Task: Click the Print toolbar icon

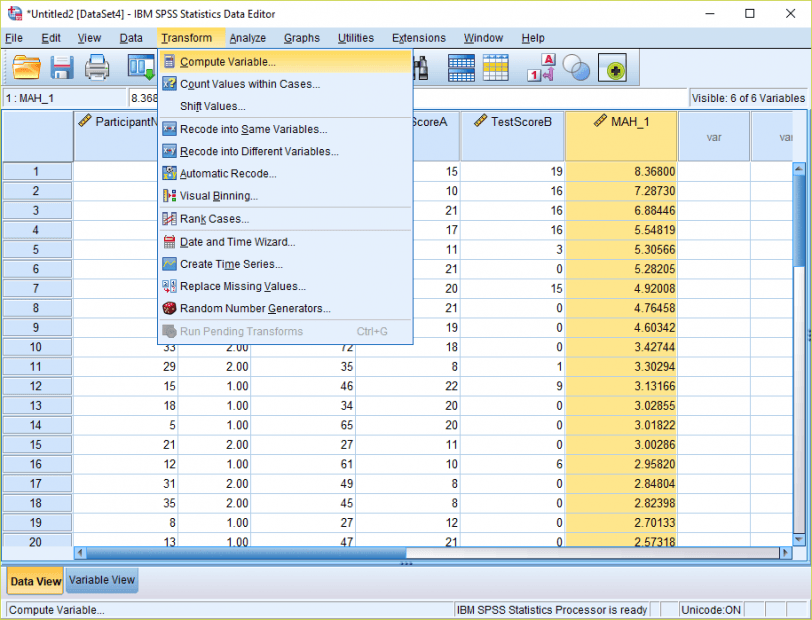Action: point(97,67)
